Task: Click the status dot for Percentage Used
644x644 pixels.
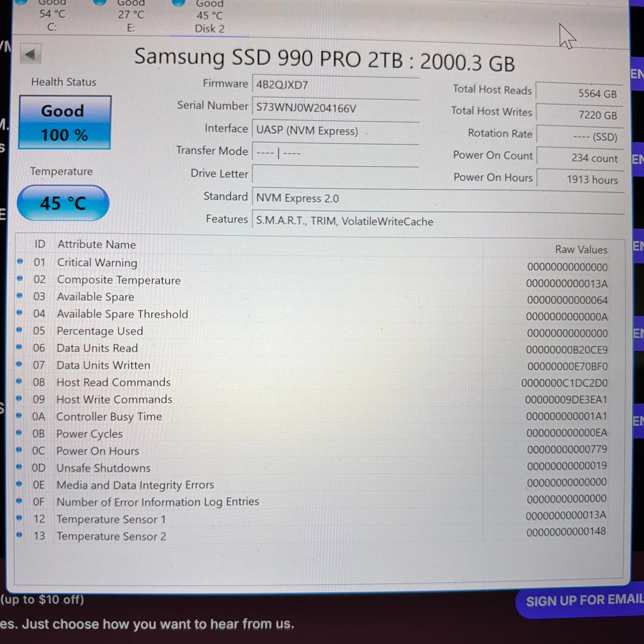Action: pyautogui.click(x=20, y=330)
